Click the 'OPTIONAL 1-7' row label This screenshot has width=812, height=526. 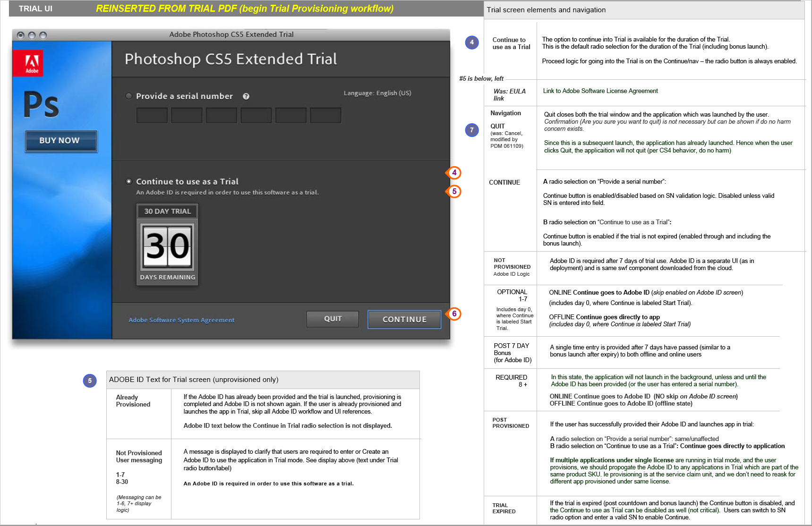(512, 295)
